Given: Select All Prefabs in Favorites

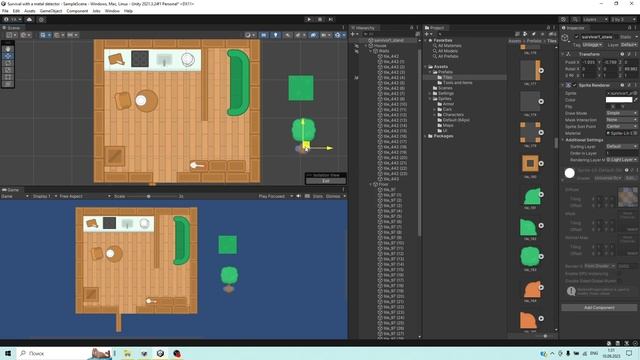Looking at the screenshot, I should click(448, 56).
